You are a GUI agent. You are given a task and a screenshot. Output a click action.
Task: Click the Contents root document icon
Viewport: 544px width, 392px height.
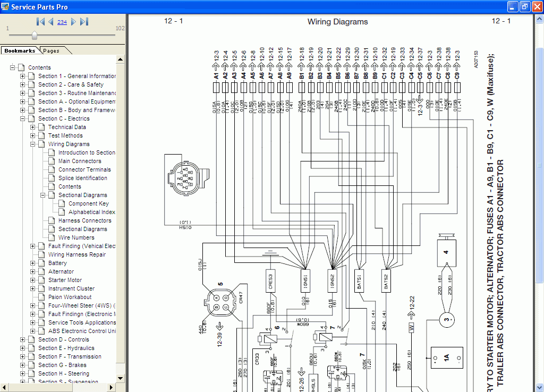pyautogui.click(x=21, y=67)
